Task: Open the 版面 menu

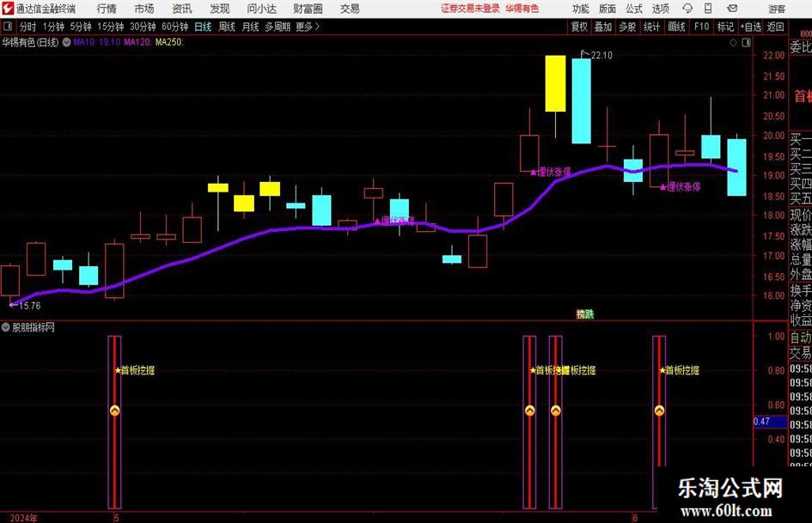Action: coord(607,9)
